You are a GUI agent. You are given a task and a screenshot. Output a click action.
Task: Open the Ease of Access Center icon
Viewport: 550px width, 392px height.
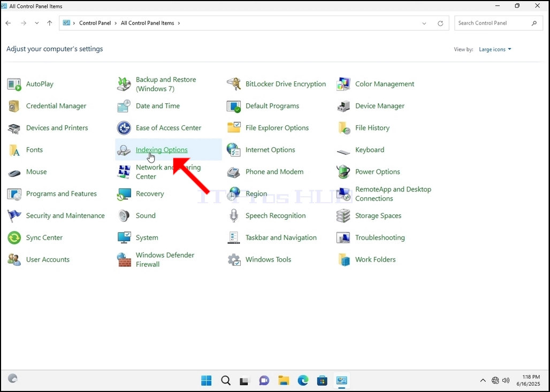124,128
